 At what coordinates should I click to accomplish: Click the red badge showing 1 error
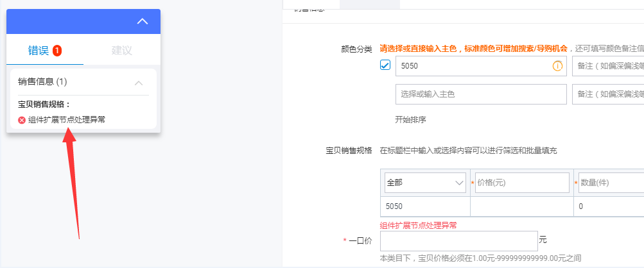click(57, 51)
